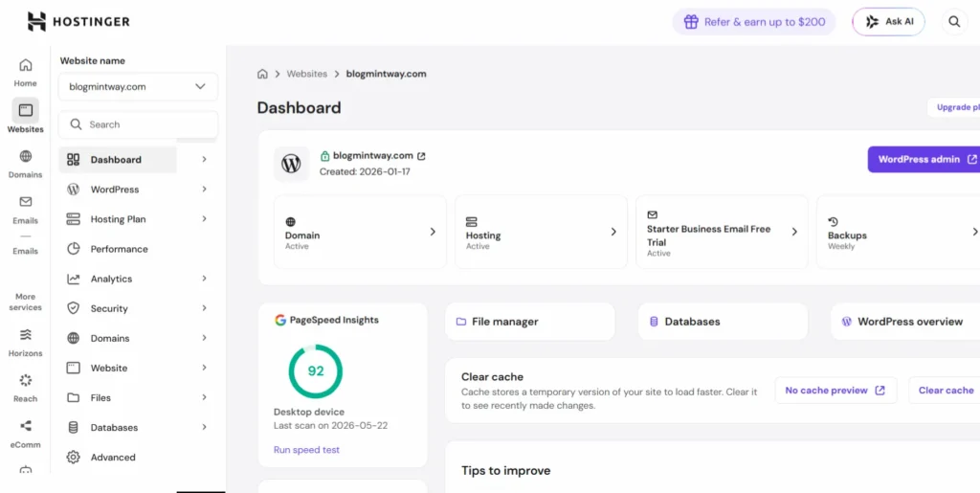This screenshot has width=980, height=493.
Task: Open the Databases shortcut card
Action: coord(723,322)
